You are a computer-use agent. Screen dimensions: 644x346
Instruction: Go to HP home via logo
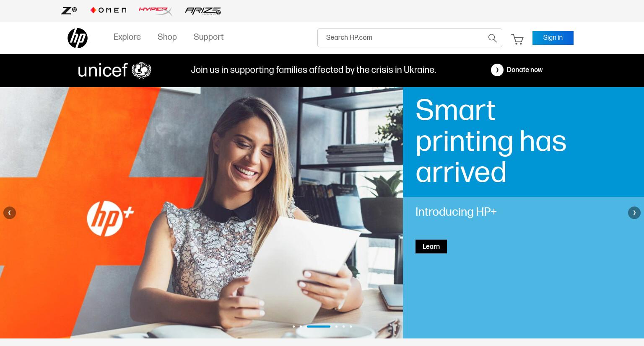tap(78, 38)
